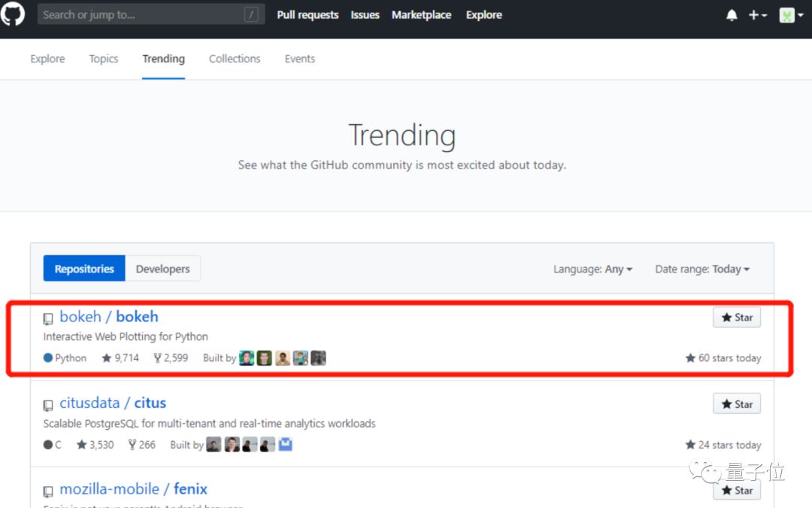The image size is (812, 508).
Task: Open third contributor avatar of citus
Action: tap(250, 444)
